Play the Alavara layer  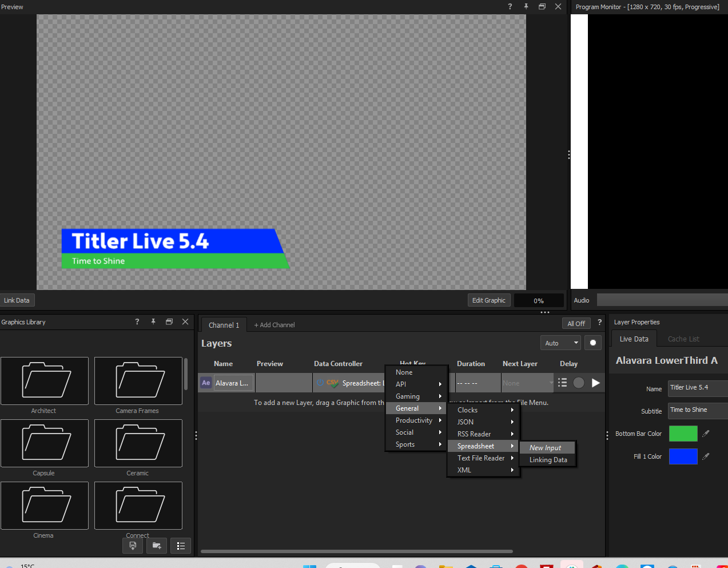(595, 383)
